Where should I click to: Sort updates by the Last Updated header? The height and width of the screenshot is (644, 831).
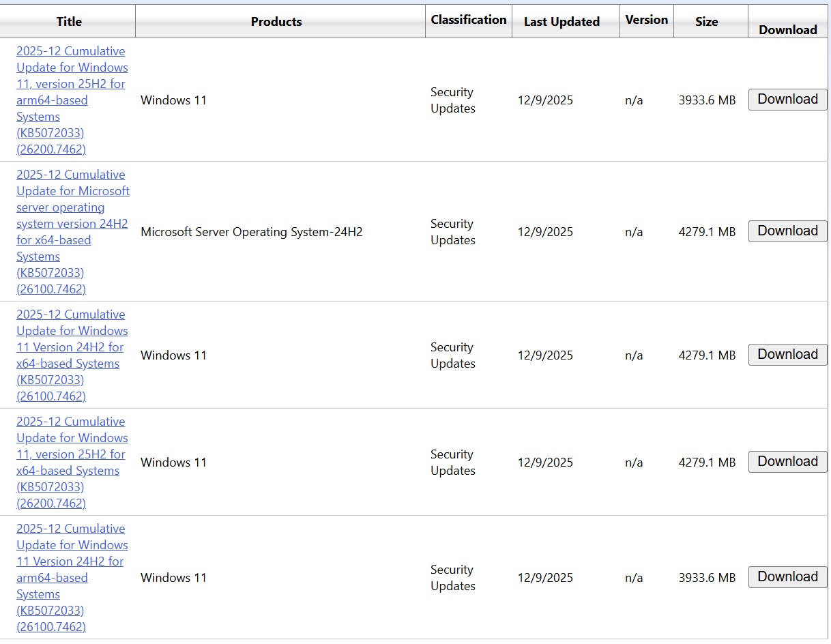tap(562, 22)
